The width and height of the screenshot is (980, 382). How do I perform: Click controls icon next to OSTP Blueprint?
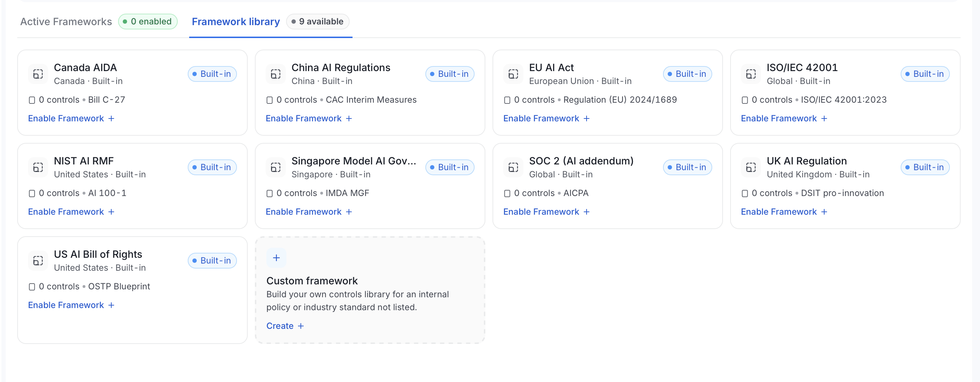(32, 287)
